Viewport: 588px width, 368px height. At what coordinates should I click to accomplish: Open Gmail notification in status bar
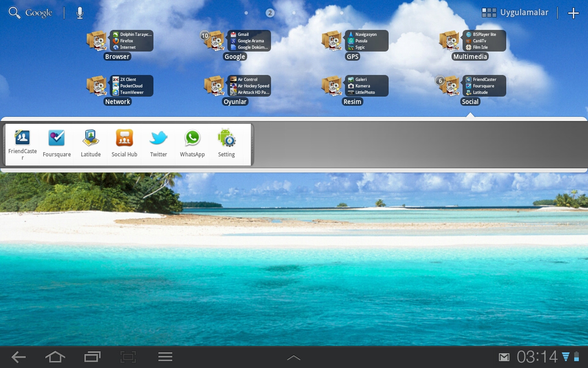click(504, 357)
